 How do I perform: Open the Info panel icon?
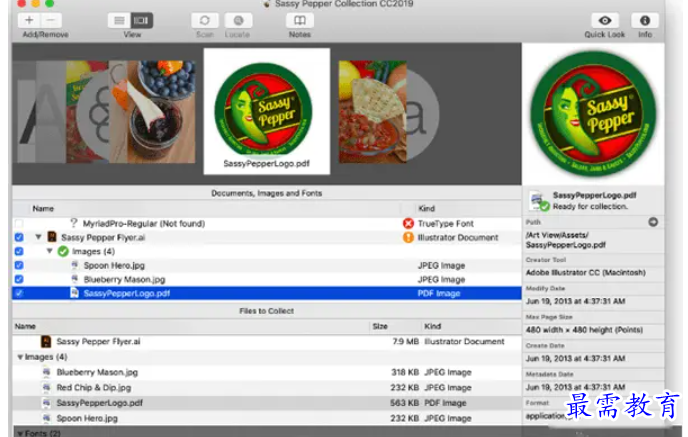coord(645,21)
